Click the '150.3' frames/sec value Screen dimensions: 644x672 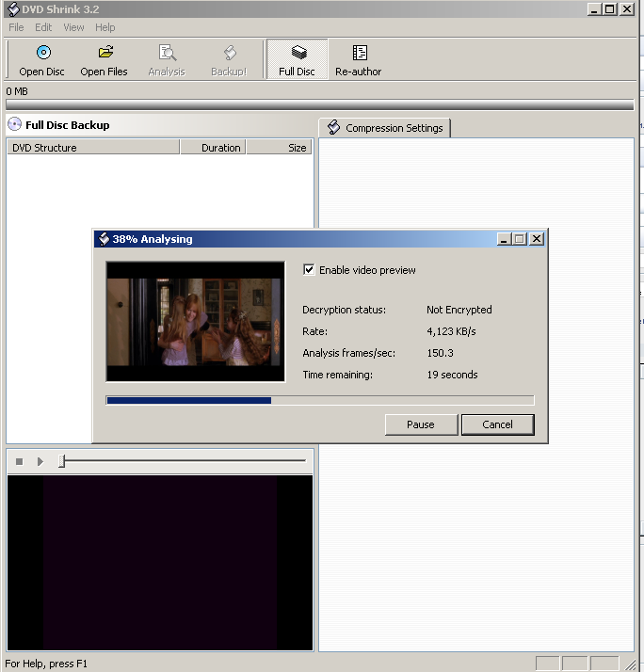click(x=440, y=353)
